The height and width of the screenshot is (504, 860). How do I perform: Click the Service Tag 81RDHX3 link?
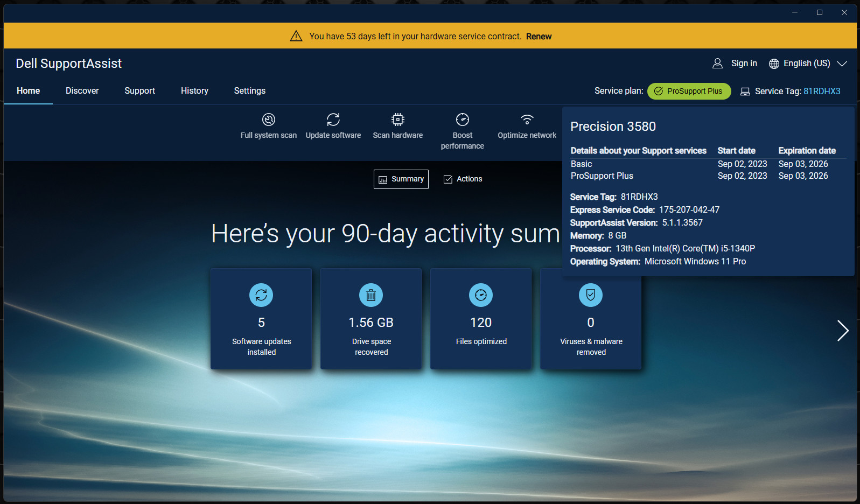[x=822, y=92]
